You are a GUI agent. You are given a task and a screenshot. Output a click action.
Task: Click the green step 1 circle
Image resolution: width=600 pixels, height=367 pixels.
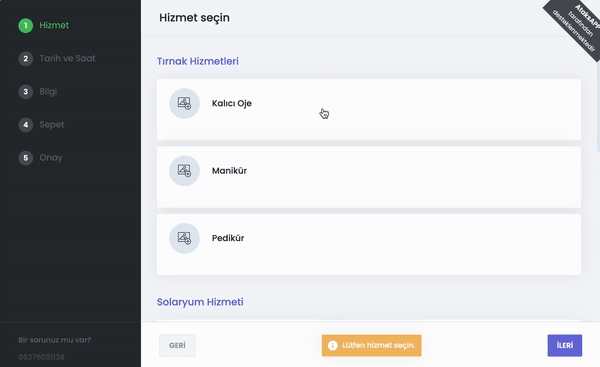coord(26,26)
